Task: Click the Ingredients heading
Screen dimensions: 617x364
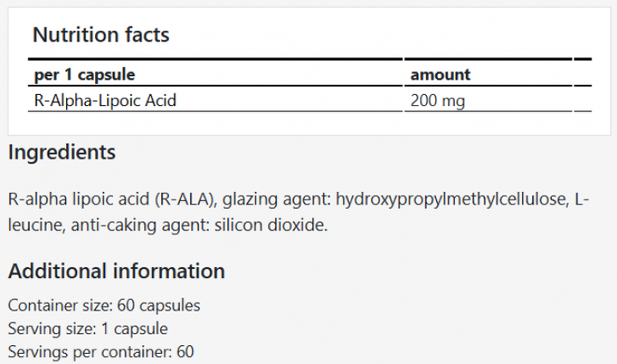Action: coord(61,153)
